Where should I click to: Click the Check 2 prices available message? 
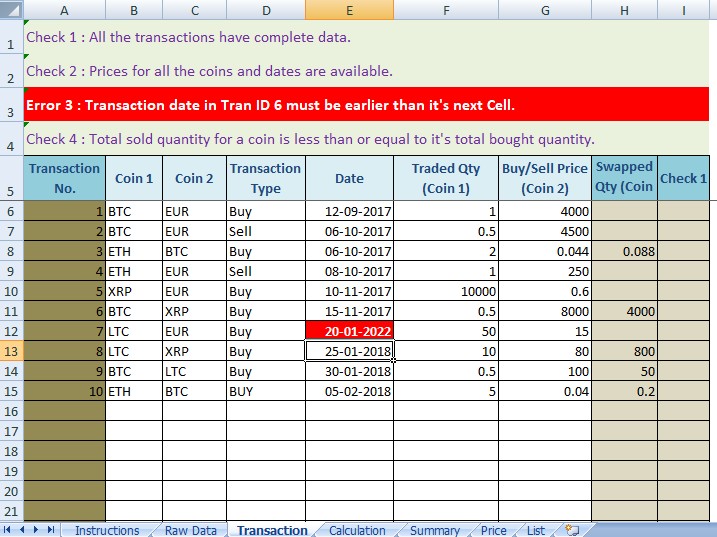(366, 71)
